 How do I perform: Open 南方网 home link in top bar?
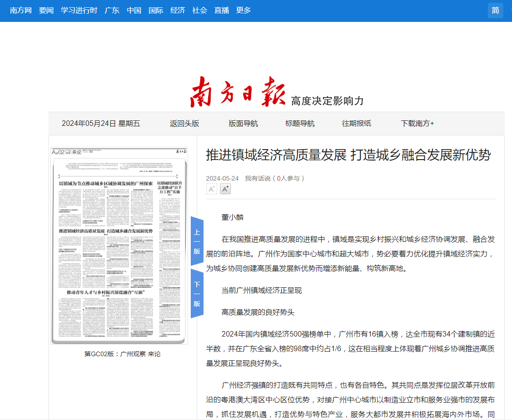[x=21, y=10]
